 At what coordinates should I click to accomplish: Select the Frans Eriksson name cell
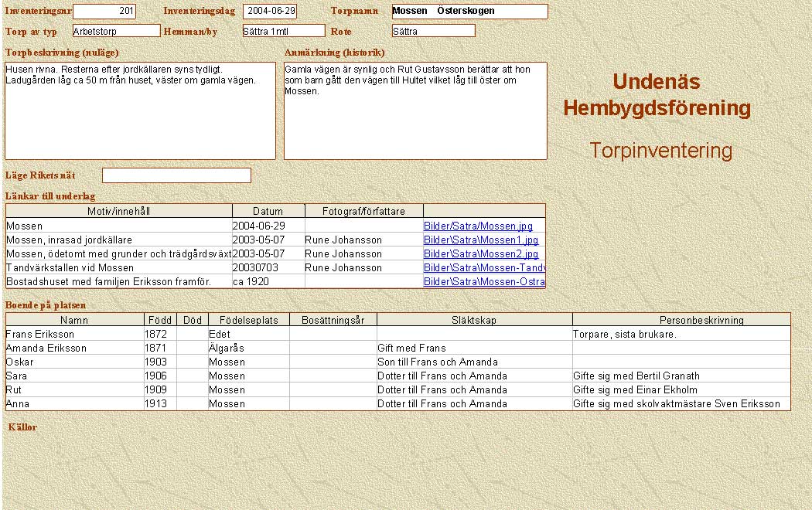click(x=74, y=334)
